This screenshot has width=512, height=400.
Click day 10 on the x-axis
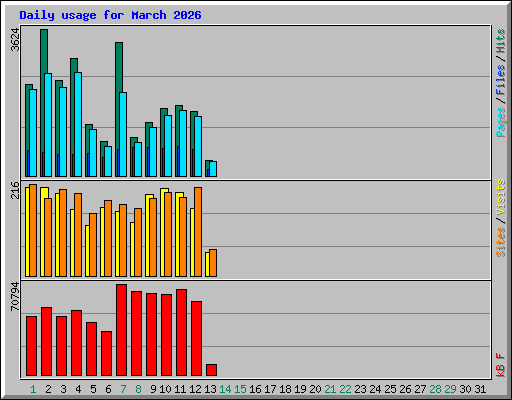[165, 389]
